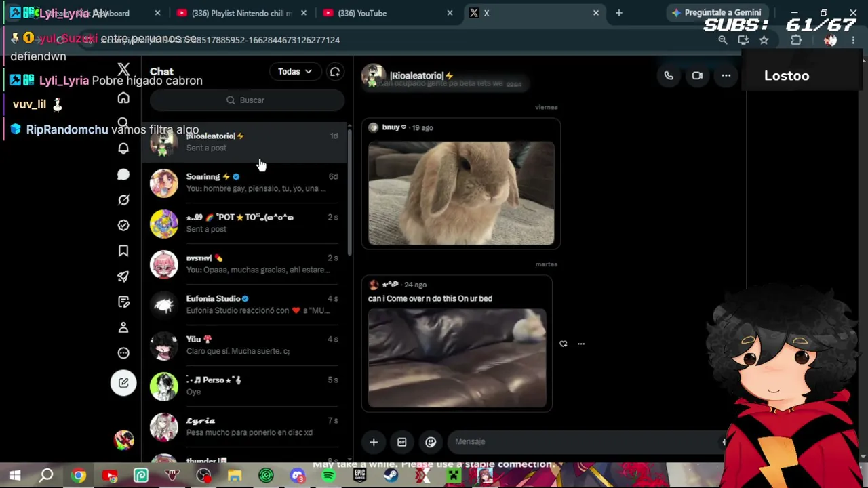The height and width of the screenshot is (488, 868).
Task: Start a video call with Rioaleatorio
Action: (x=697, y=75)
